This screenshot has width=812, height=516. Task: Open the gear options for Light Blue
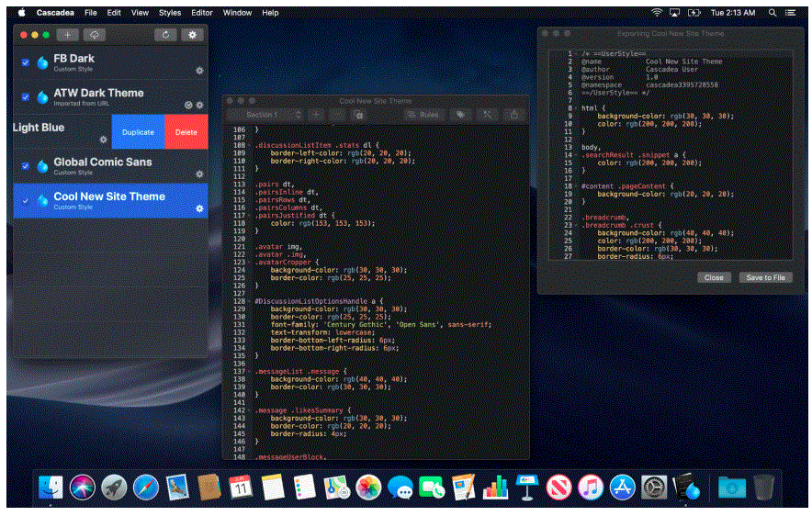(103, 140)
